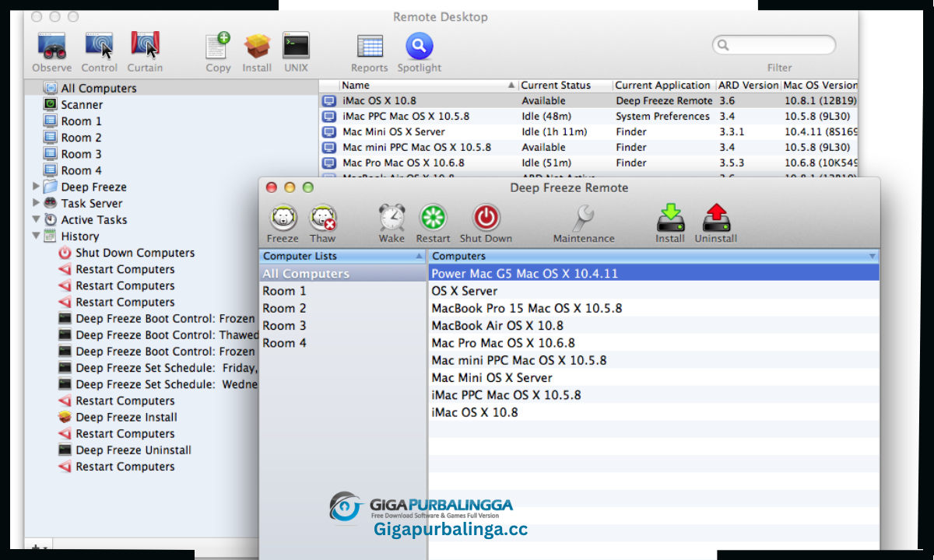Select Mac Mini OS X Server in Deep Freeze
The width and height of the screenshot is (934, 560).
point(654,377)
